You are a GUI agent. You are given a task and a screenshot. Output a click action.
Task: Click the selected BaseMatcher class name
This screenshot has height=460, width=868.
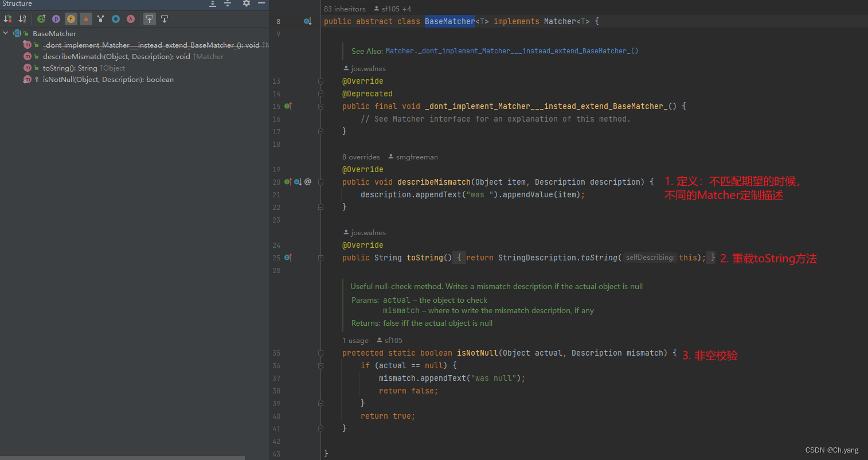[450, 21]
